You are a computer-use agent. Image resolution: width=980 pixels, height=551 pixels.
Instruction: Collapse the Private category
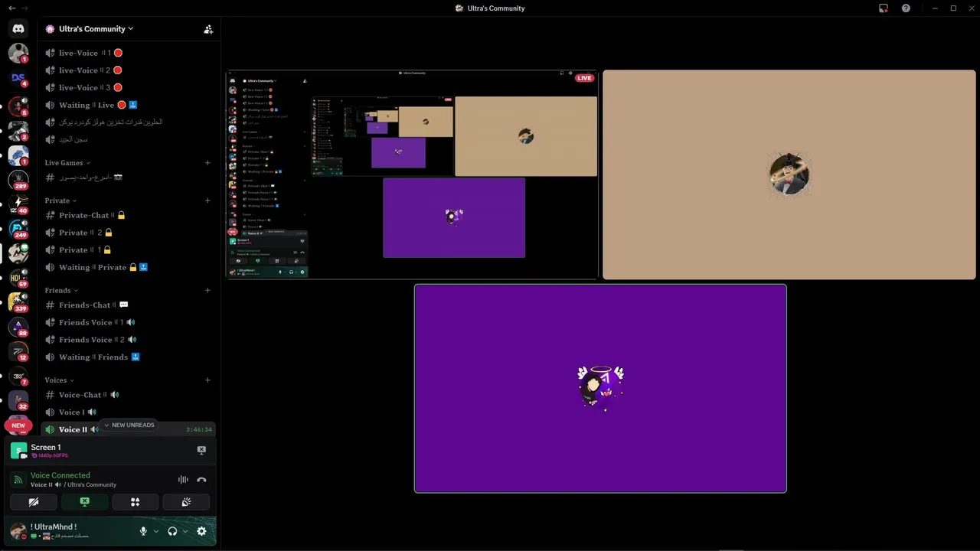[60, 201]
